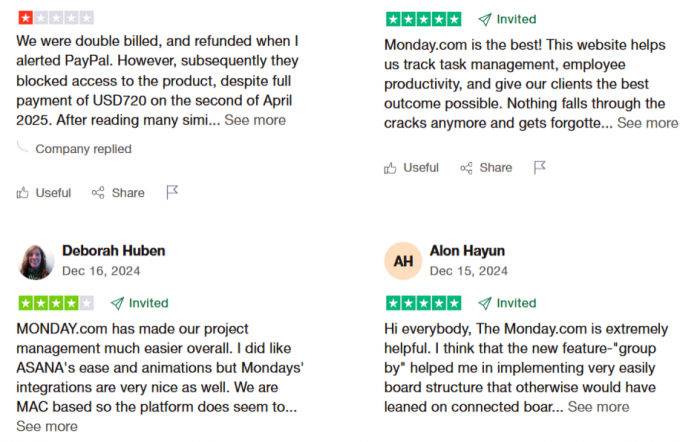Open the 'Company replied' response

tap(83, 149)
